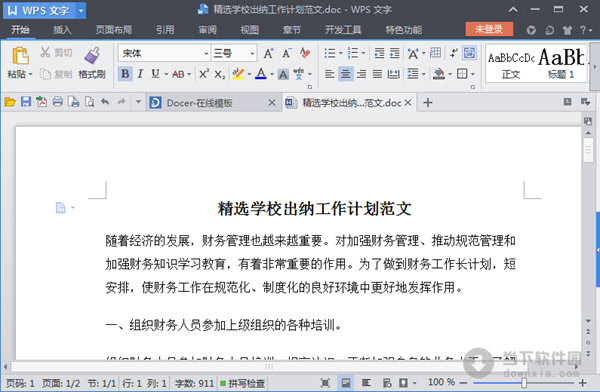
Task: Switch to the 审阅 ribbon tab
Action: 207,30
